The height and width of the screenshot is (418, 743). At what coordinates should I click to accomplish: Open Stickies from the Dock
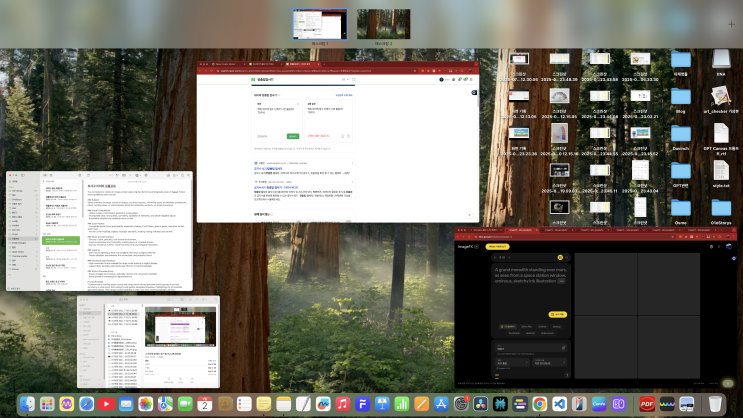(x=264, y=404)
